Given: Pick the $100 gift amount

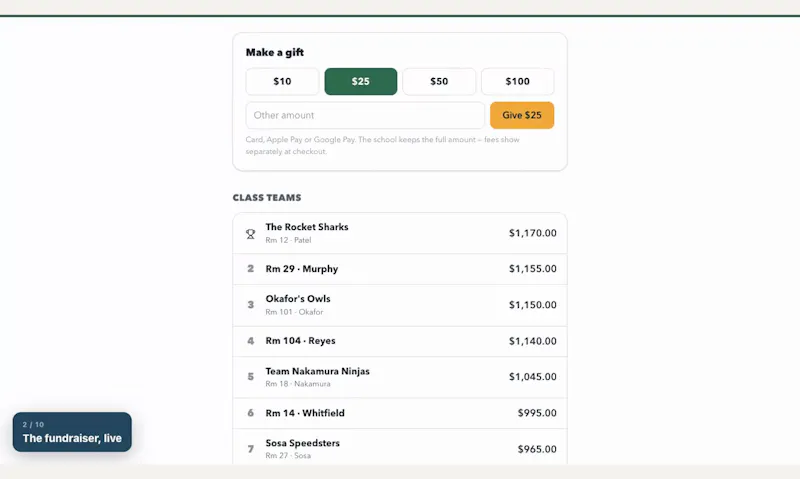Looking at the screenshot, I should (517, 82).
